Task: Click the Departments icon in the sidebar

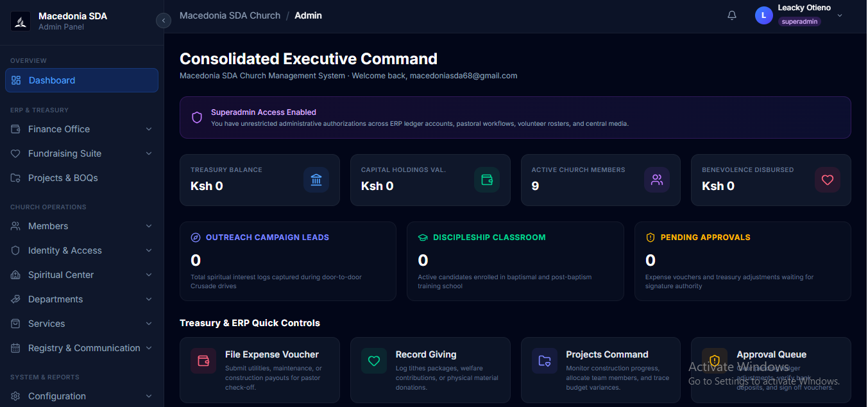Action: 15,299
